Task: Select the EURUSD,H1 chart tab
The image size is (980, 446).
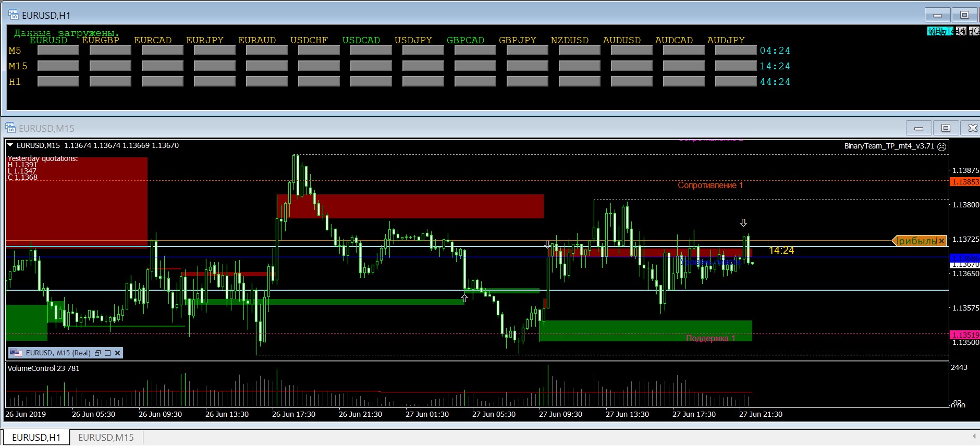Action: (x=36, y=438)
